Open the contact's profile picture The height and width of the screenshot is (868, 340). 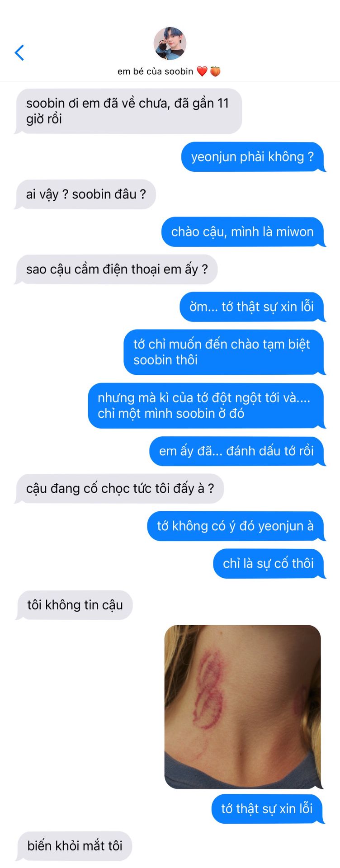click(170, 43)
